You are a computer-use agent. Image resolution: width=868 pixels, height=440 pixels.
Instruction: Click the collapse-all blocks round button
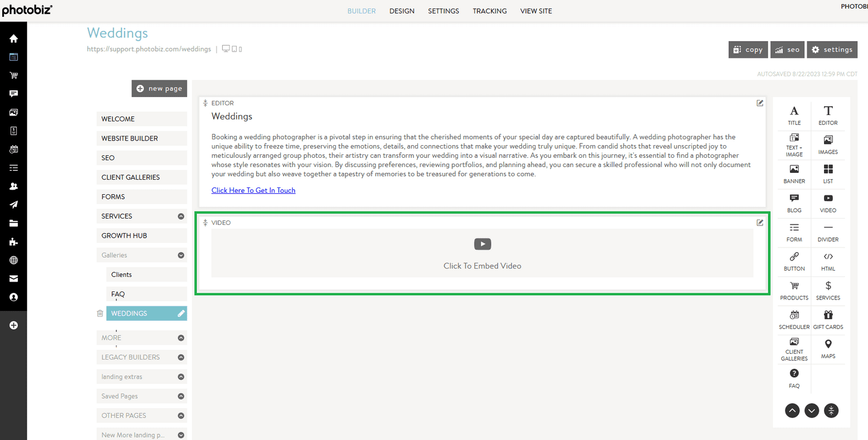point(832,411)
